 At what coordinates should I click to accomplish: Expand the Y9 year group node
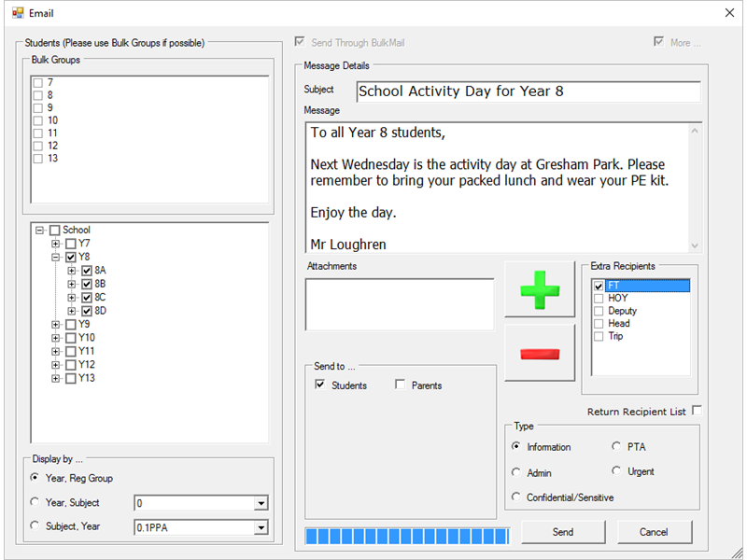(x=56, y=325)
